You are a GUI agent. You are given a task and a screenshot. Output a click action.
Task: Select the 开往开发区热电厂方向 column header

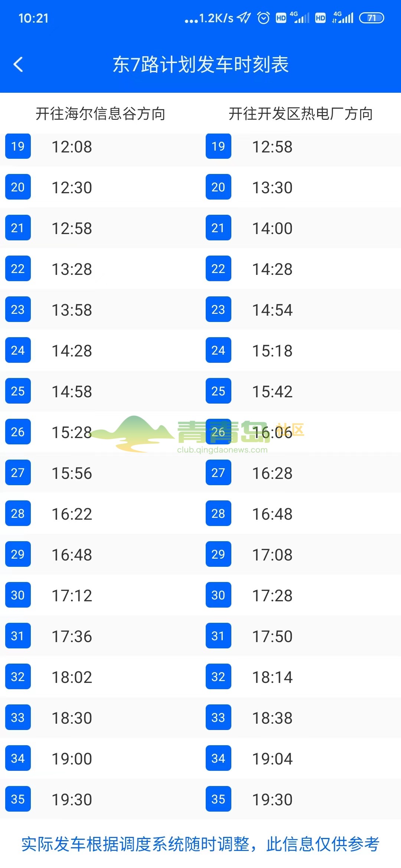(x=301, y=114)
